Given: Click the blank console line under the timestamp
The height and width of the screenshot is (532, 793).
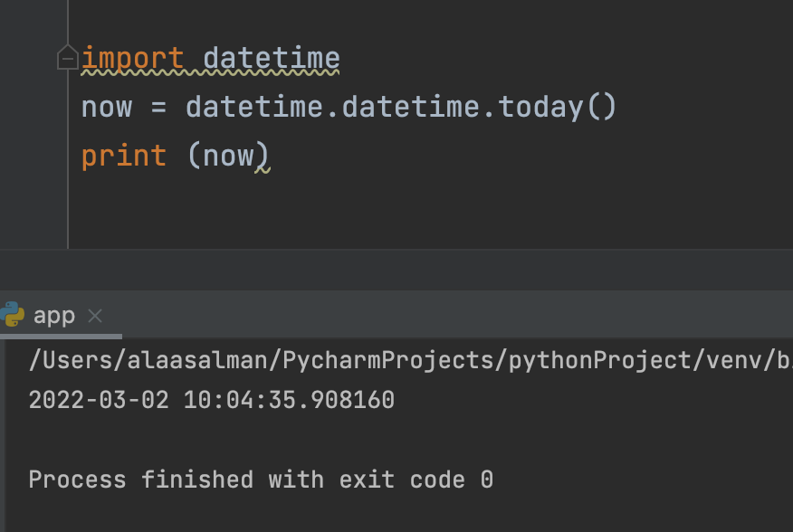Looking at the screenshot, I should click(x=272, y=440).
